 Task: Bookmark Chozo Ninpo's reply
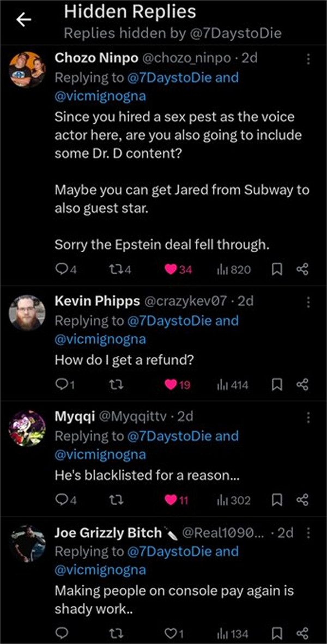tap(277, 270)
